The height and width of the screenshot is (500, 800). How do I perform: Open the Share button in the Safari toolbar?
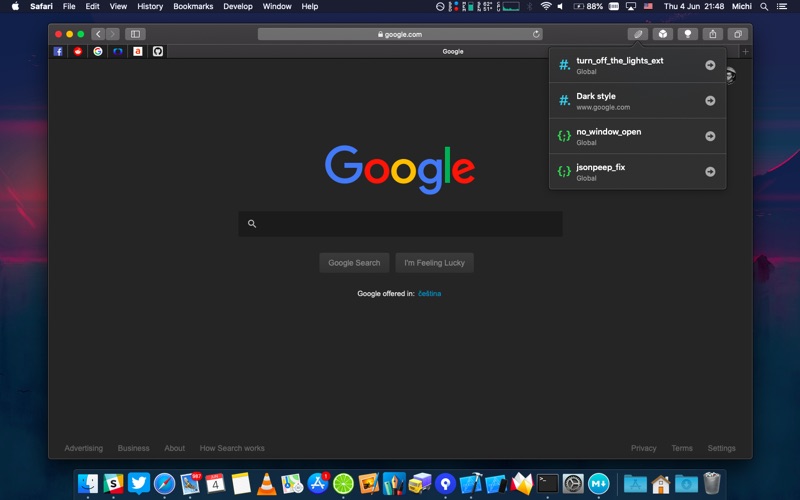coord(712,34)
